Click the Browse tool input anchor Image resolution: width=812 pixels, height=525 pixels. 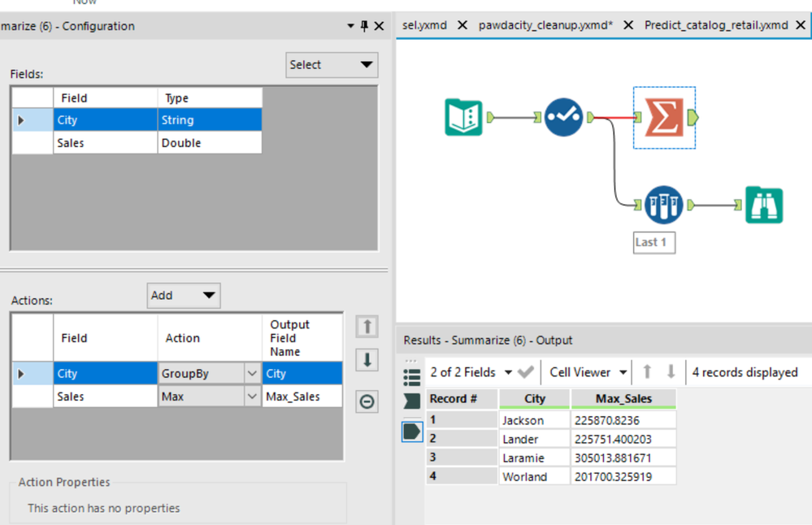738,205
